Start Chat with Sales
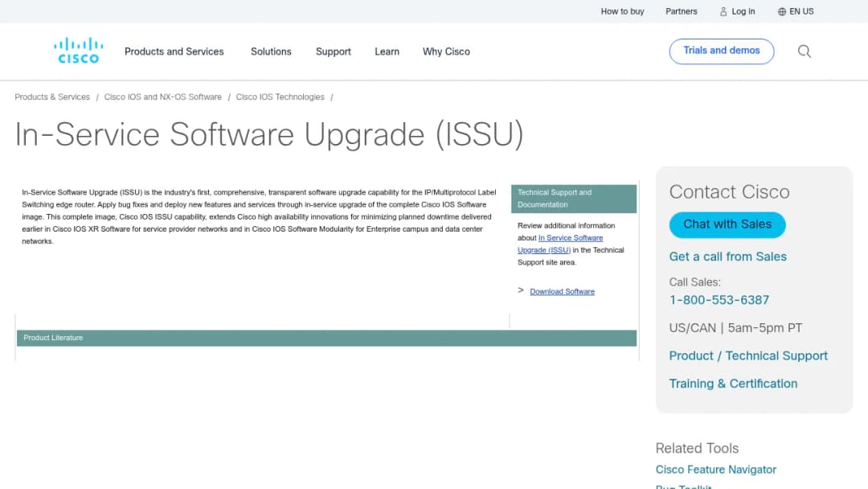Screen dimensions: 868x489 [727, 224]
